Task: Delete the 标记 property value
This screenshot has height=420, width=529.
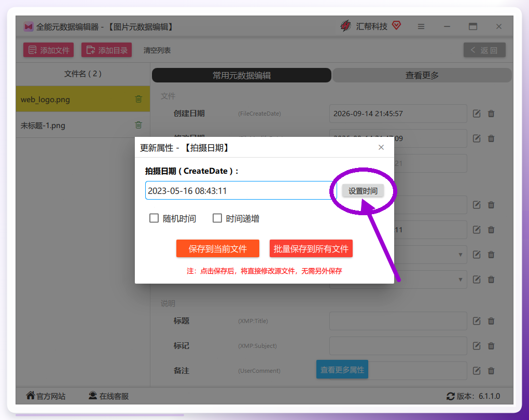Action: click(x=491, y=346)
